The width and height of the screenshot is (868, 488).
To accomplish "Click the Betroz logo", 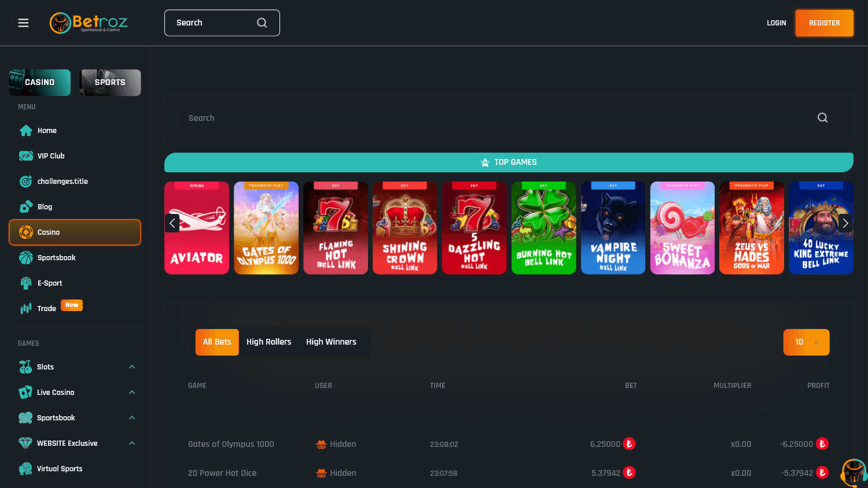I will [89, 23].
